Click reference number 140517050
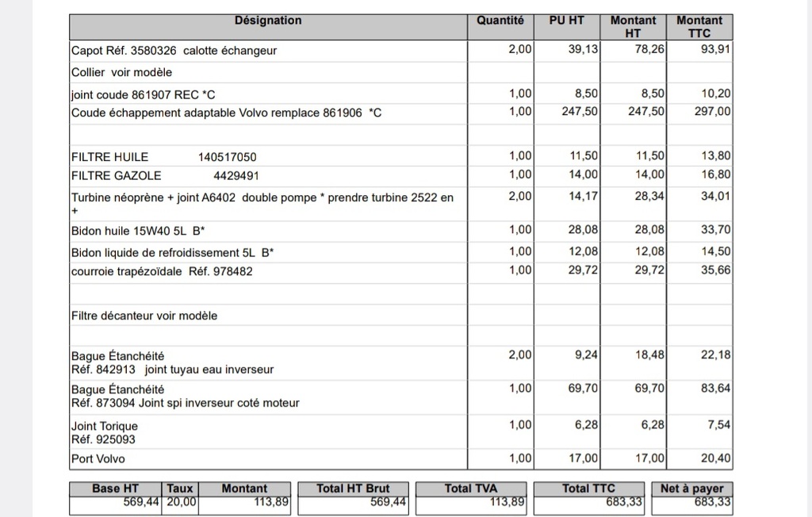 227,157
